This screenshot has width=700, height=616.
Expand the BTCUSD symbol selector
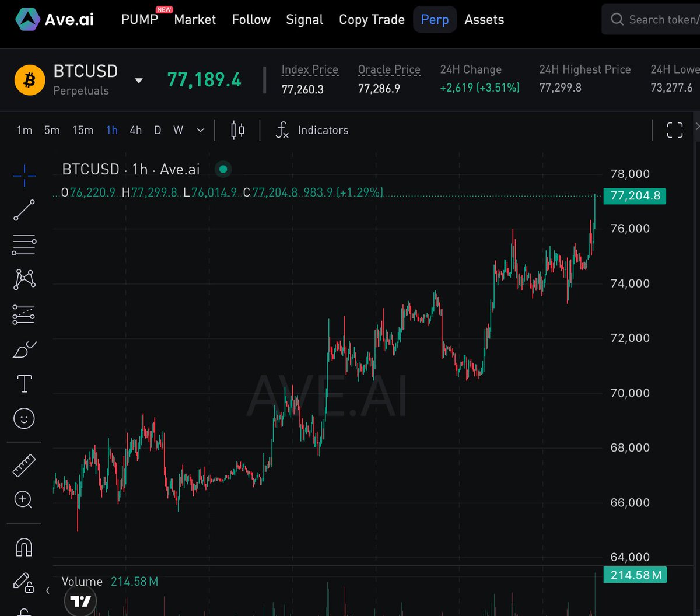pos(138,80)
